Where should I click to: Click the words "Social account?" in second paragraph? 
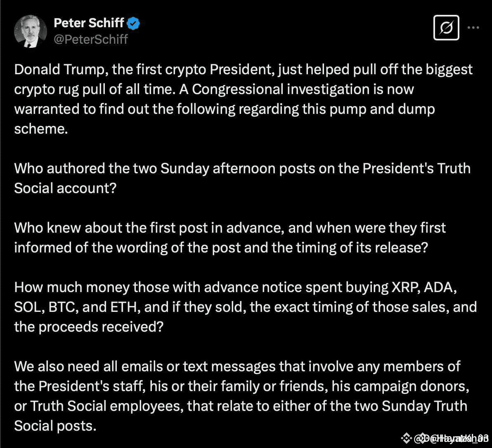coord(65,188)
